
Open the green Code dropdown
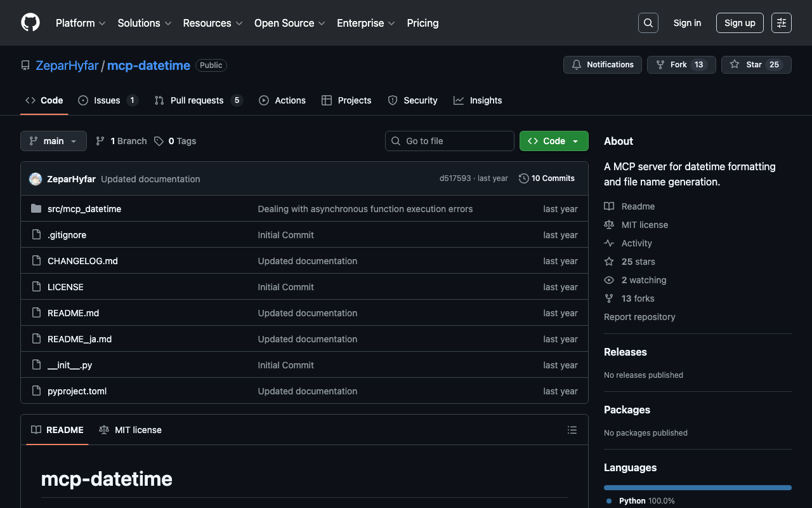pos(553,141)
